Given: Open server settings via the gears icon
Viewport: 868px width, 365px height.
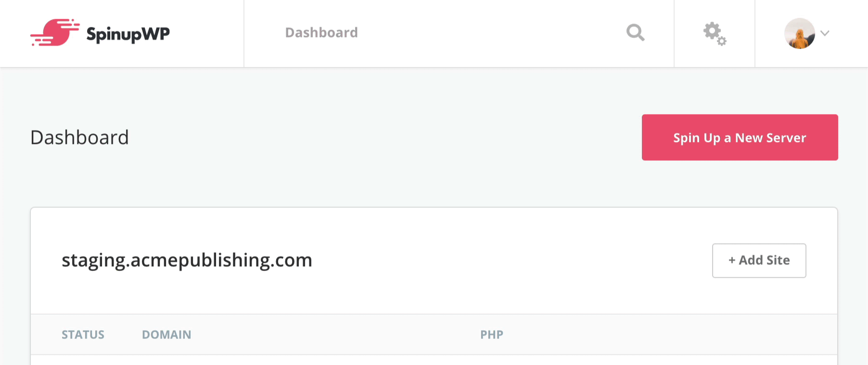Looking at the screenshot, I should coord(714,33).
